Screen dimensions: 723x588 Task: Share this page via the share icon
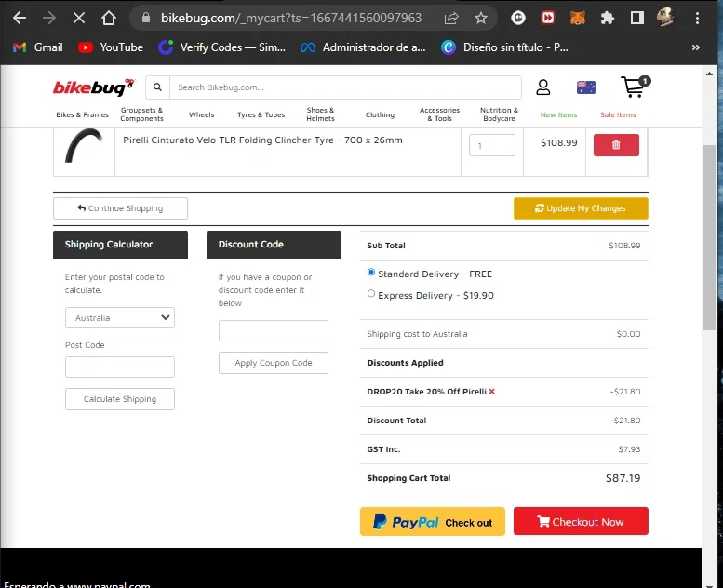click(451, 18)
